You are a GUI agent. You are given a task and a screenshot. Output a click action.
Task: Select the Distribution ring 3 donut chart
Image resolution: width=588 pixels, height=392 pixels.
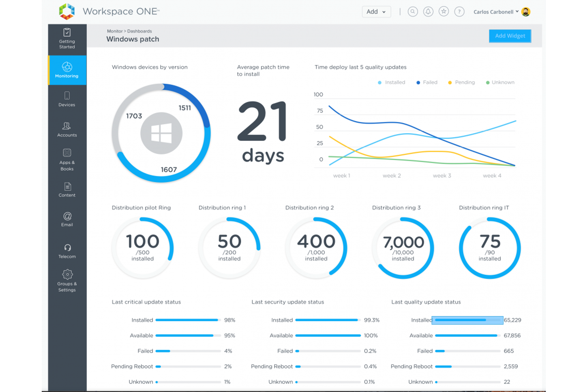tap(402, 247)
